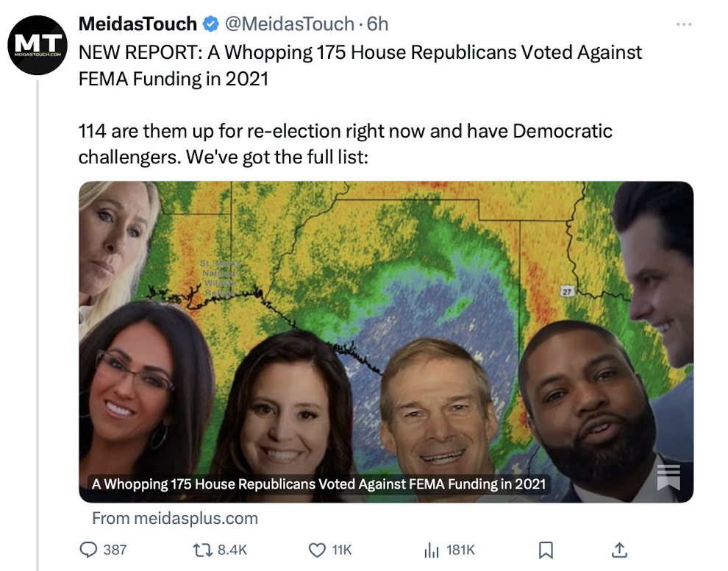Image resolution: width=728 pixels, height=571 pixels.
Task: Bookmark this tweet with the bookmark icon
Action: (x=546, y=550)
